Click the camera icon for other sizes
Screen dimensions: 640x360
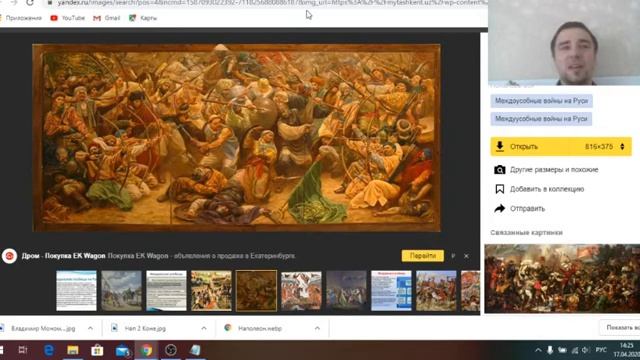(x=500, y=169)
